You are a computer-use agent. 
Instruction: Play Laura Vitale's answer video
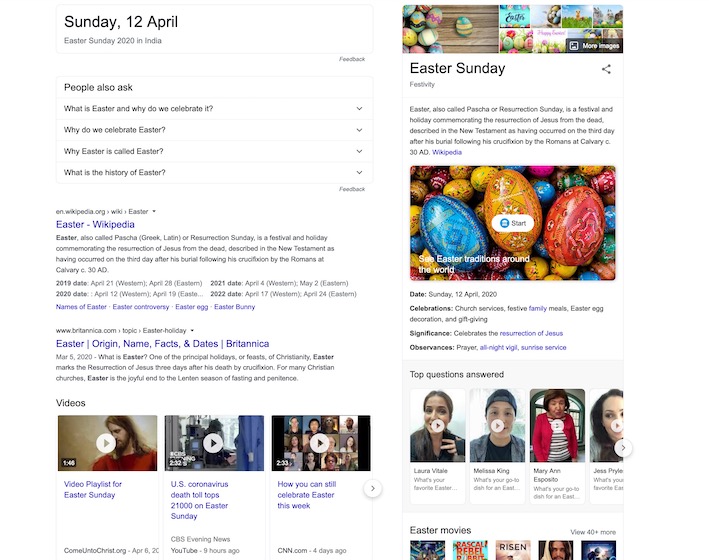tap(437, 424)
